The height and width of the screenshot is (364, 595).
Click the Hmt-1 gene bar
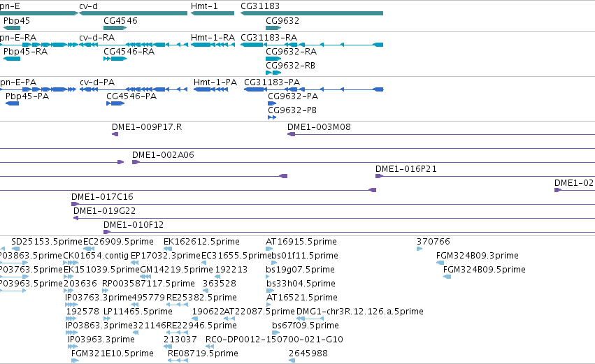(213, 13)
